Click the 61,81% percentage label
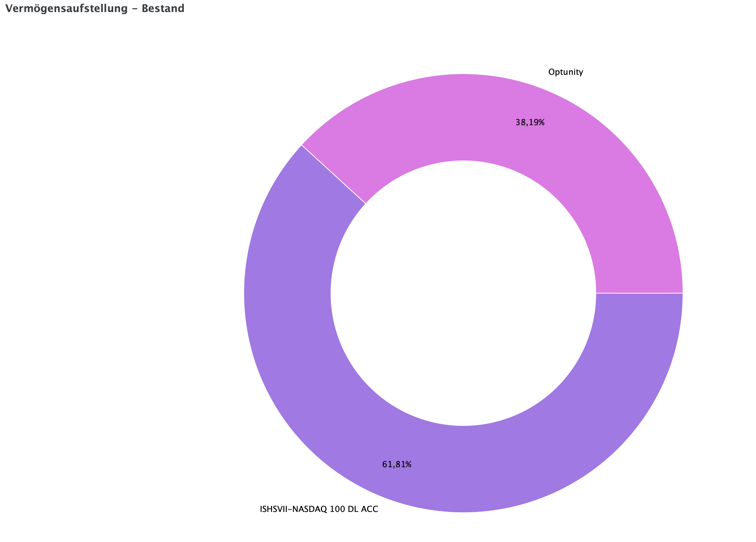The width and height of the screenshot is (756, 542). (x=396, y=465)
